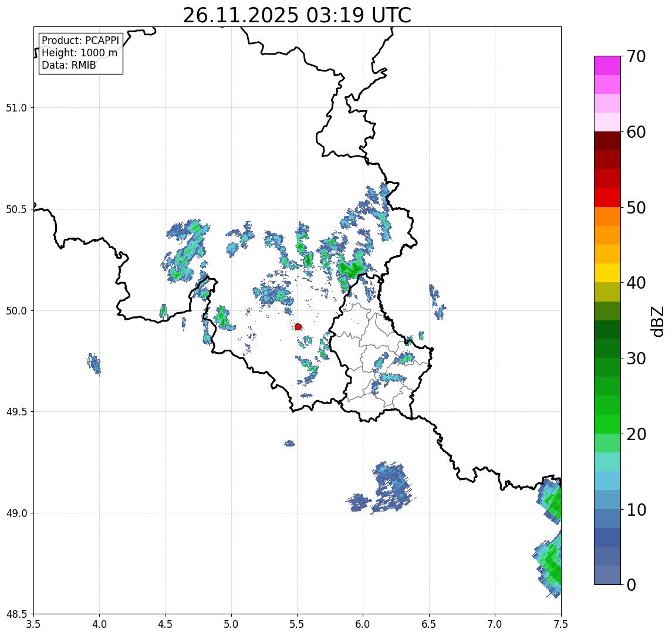Click the "Data: RMIB" legend line
Screen dimensions: 672x636
[69, 65]
